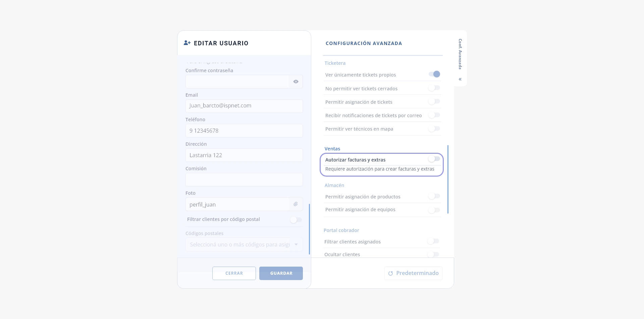Click the CERRAR button
The width and height of the screenshot is (644, 319).
point(234,273)
